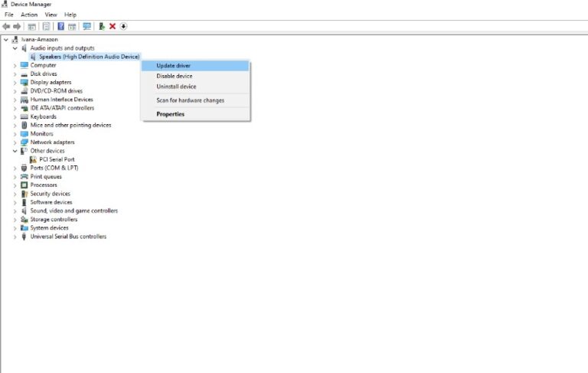Choose Uninstall device from the context menu

[x=176, y=87]
